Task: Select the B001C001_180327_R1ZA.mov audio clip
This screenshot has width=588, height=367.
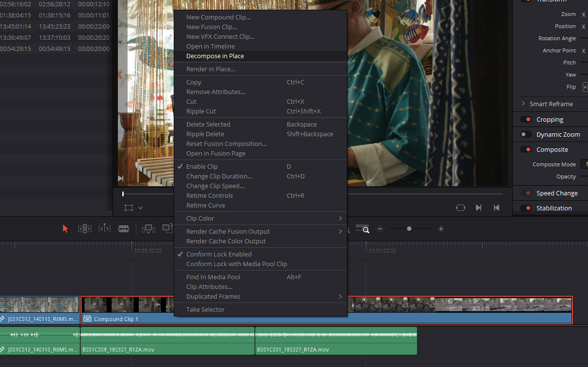Action: click(x=336, y=341)
